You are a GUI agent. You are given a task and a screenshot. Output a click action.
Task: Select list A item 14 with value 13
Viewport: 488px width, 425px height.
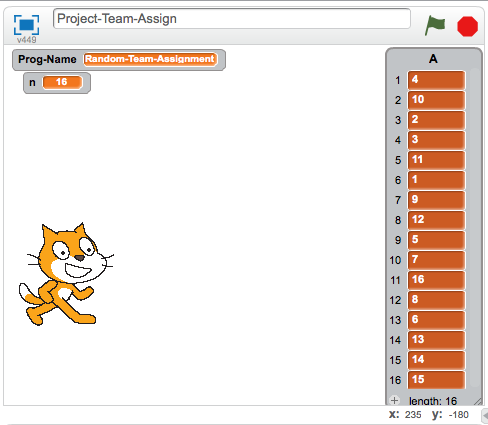[436, 340]
